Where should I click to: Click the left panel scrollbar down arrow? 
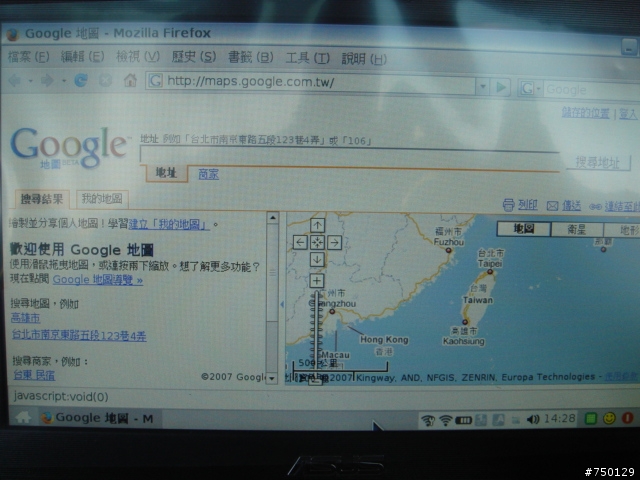coord(272,378)
